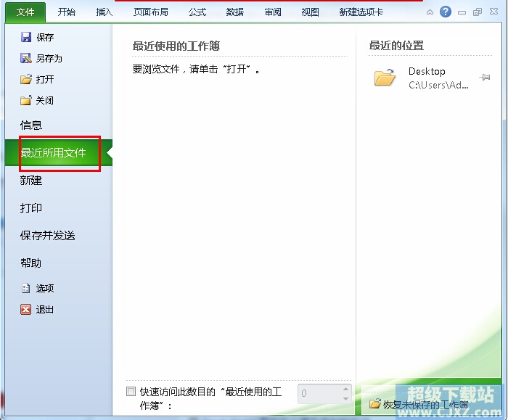The height and width of the screenshot is (420, 508).
Task: Switch to the 开始 (Home) ribbon tab
Action: (x=66, y=12)
